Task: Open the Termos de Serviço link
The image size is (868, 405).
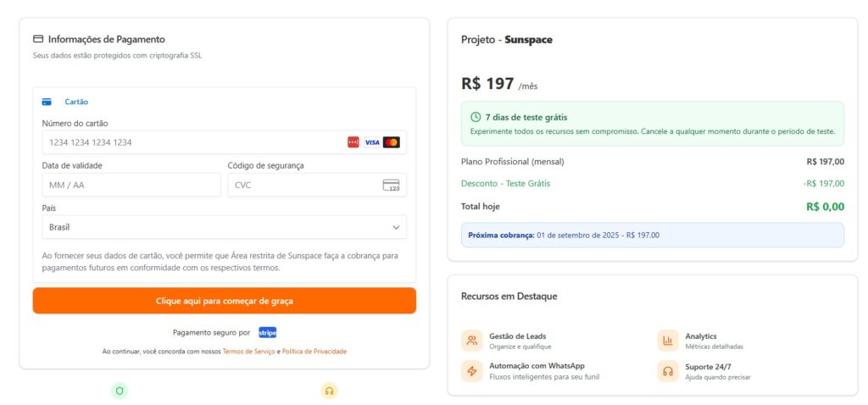Action: pos(248,352)
